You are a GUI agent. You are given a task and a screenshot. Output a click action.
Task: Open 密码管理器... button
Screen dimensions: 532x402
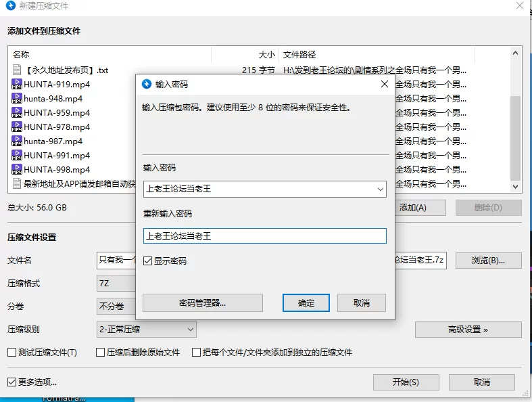point(203,303)
